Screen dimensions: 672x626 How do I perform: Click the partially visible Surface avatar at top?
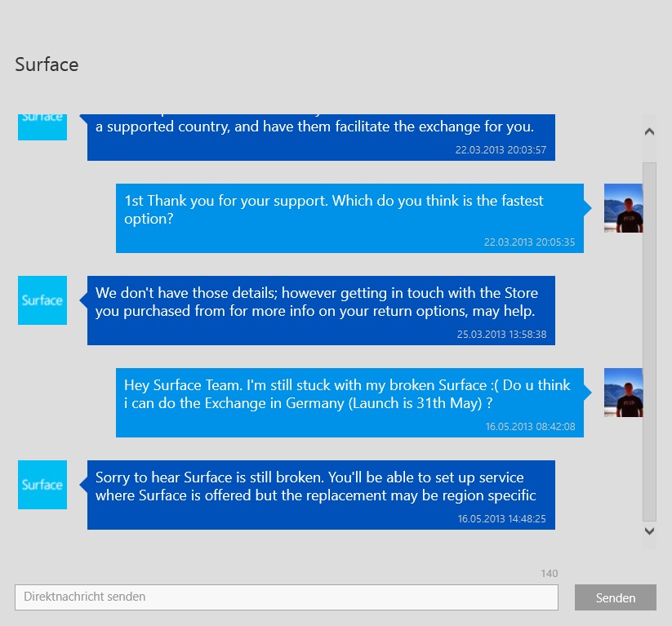pyautogui.click(x=42, y=127)
